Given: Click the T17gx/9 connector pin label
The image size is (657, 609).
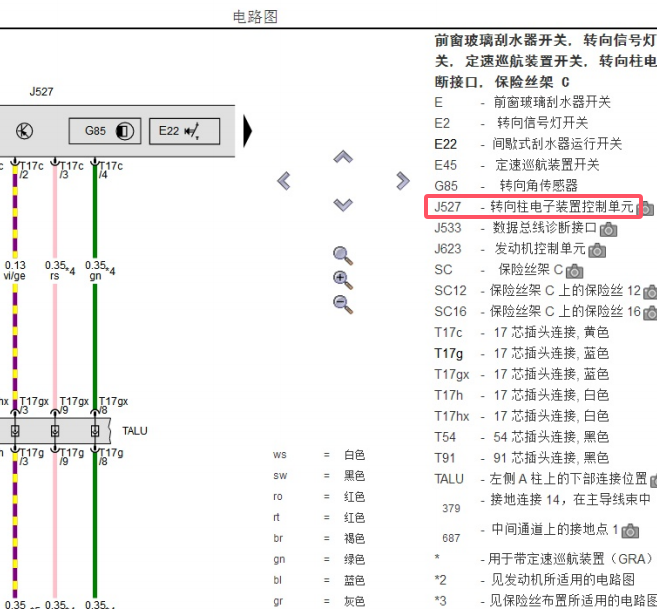Looking at the screenshot, I should tap(74, 406).
